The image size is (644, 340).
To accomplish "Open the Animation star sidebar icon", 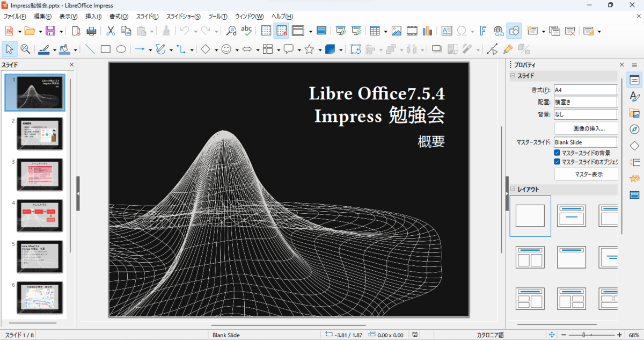I will tap(634, 178).
